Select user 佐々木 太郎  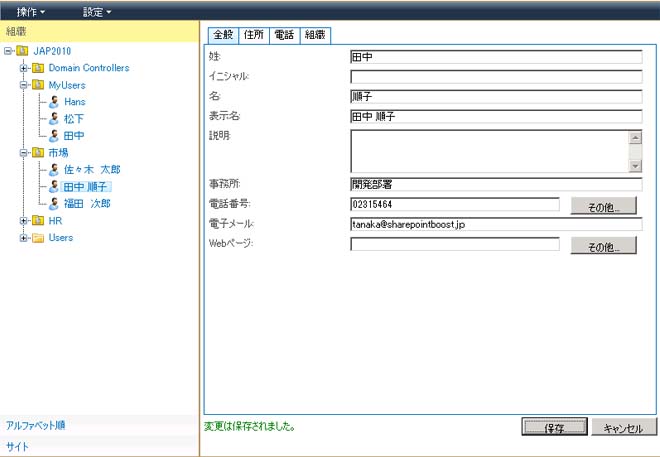click(92, 170)
